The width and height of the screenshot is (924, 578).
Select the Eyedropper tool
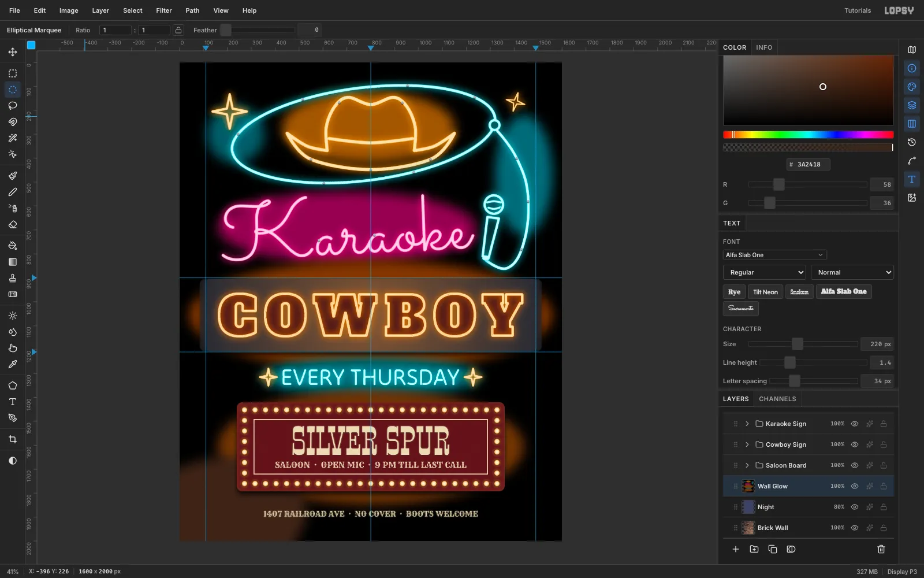coord(13,364)
